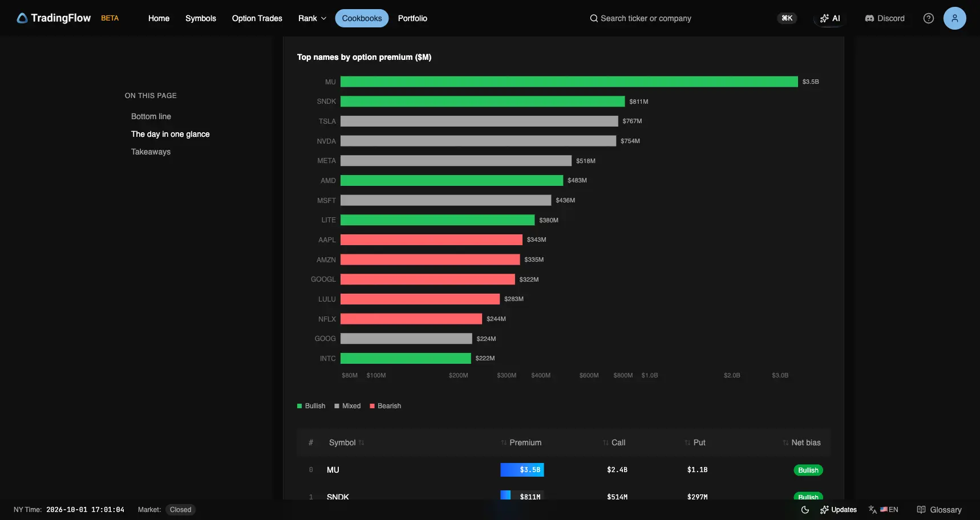The height and width of the screenshot is (520, 980).
Task: Click the search magnifier icon
Action: click(594, 18)
